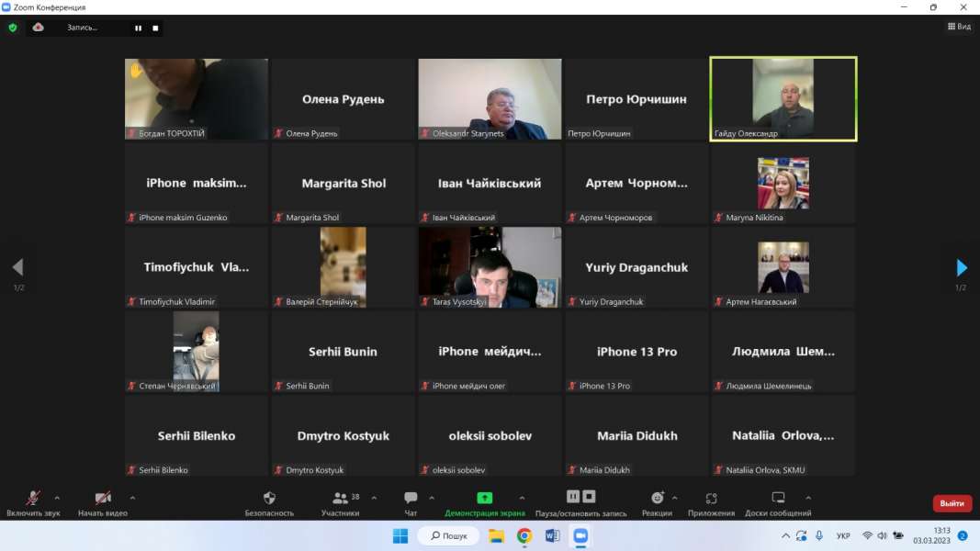This screenshot has width=980, height=551.
Task: Open the Безопасность security shield icon
Action: (x=269, y=499)
